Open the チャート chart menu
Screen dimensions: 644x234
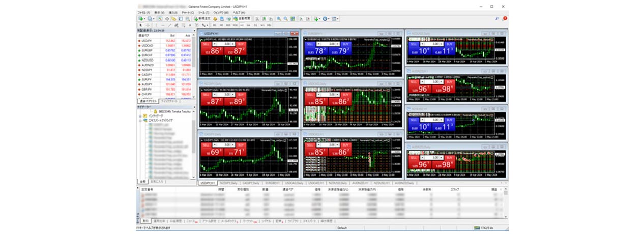click(188, 12)
